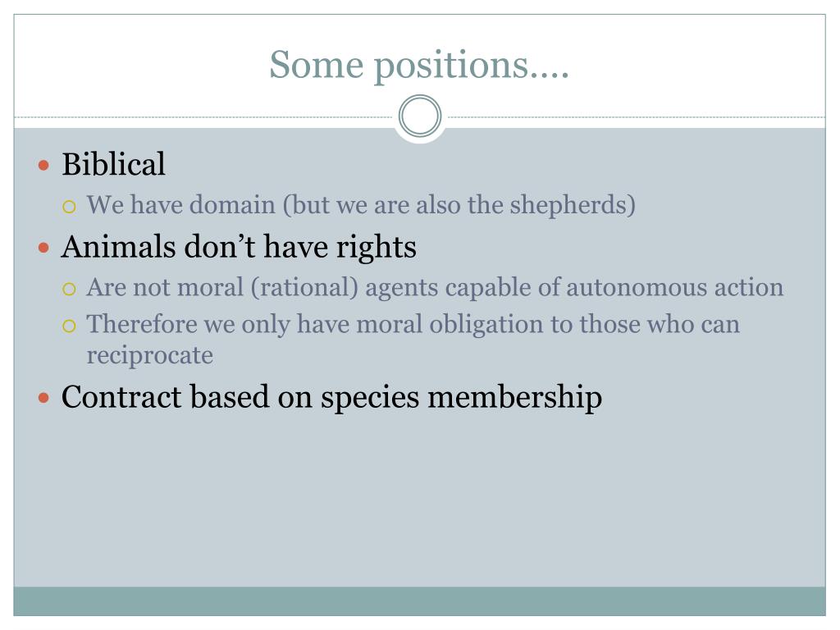840x630 pixels.
Task: Click the dotted divider line left of circle
Action: pyautogui.click(x=203, y=116)
